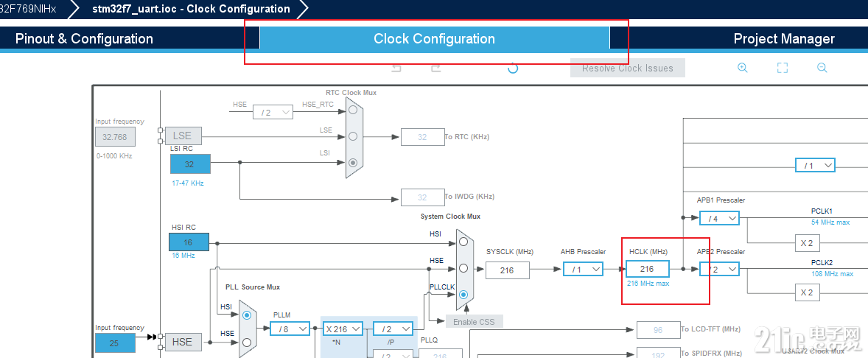Open the PLL multiplier X 216 dropdown
Viewport: 868px width, 358px height.
(x=343, y=329)
